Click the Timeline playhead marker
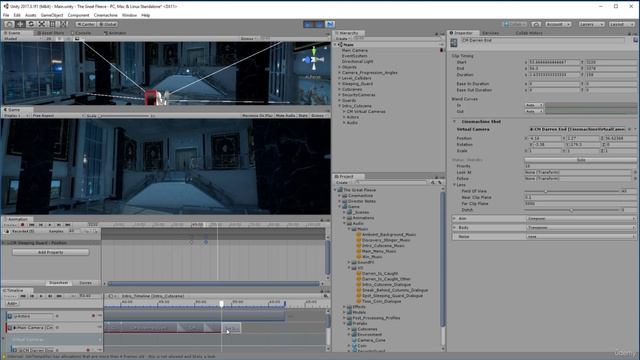The image size is (640, 360). [x=222, y=304]
